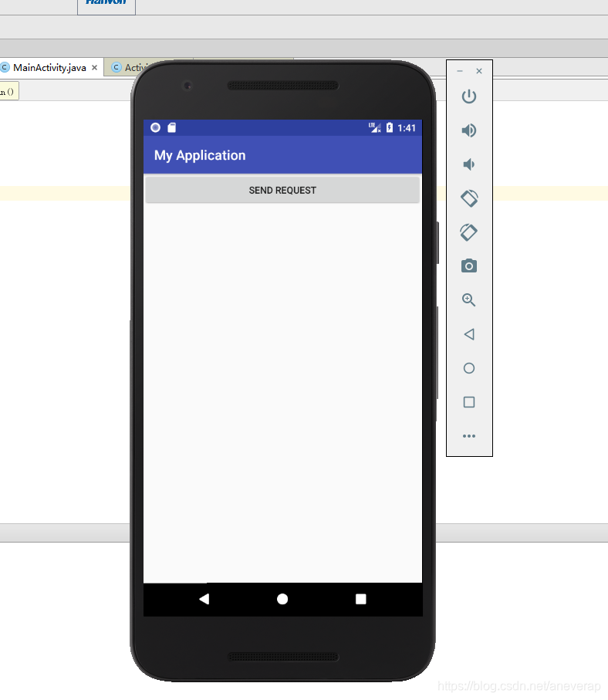This screenshot has height=700, width=608.
Task: Rotate emulator right using lower rotate icon
Action: pos(468,232)
